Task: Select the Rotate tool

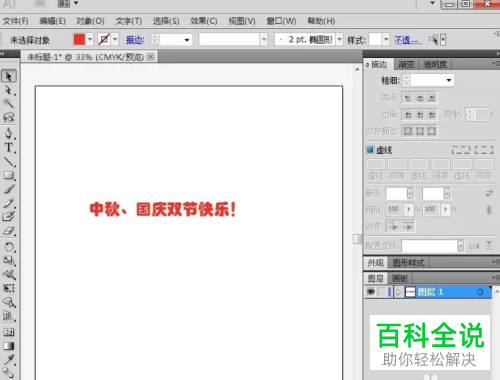Action: click(9, 247)
